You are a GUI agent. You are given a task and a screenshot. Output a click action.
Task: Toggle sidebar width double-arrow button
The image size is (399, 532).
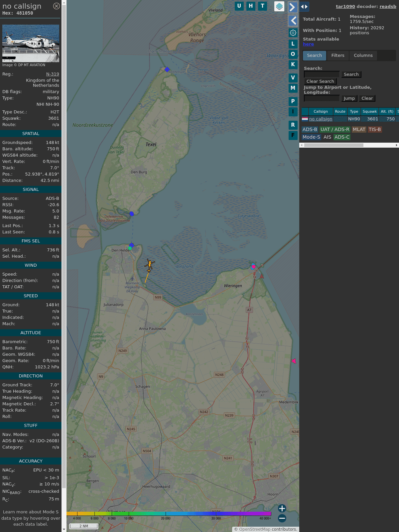304,7
